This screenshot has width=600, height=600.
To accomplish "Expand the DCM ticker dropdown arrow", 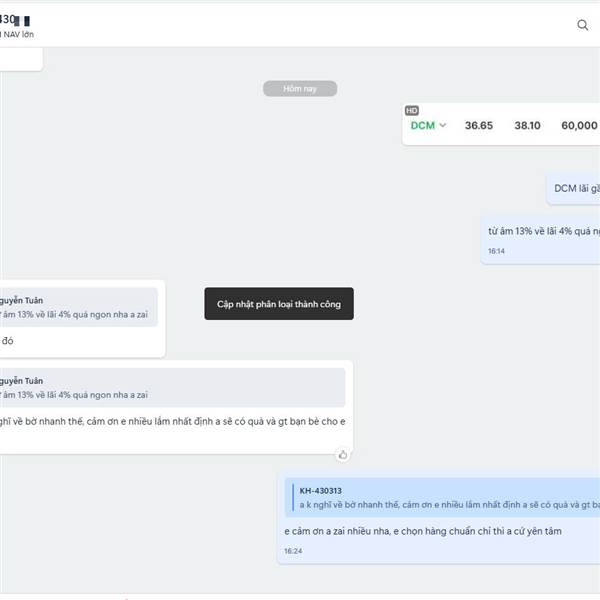I will point(443,125).
